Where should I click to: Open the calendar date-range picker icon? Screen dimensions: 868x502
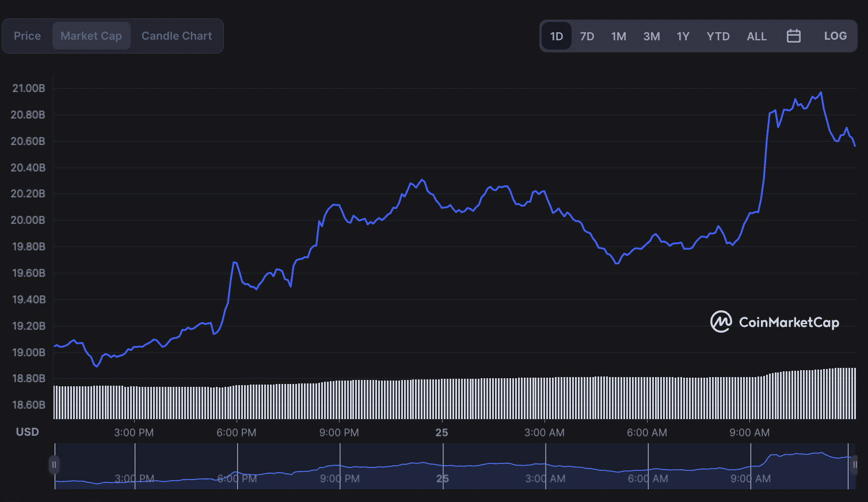pyautogui.click(x=794, y=36)
